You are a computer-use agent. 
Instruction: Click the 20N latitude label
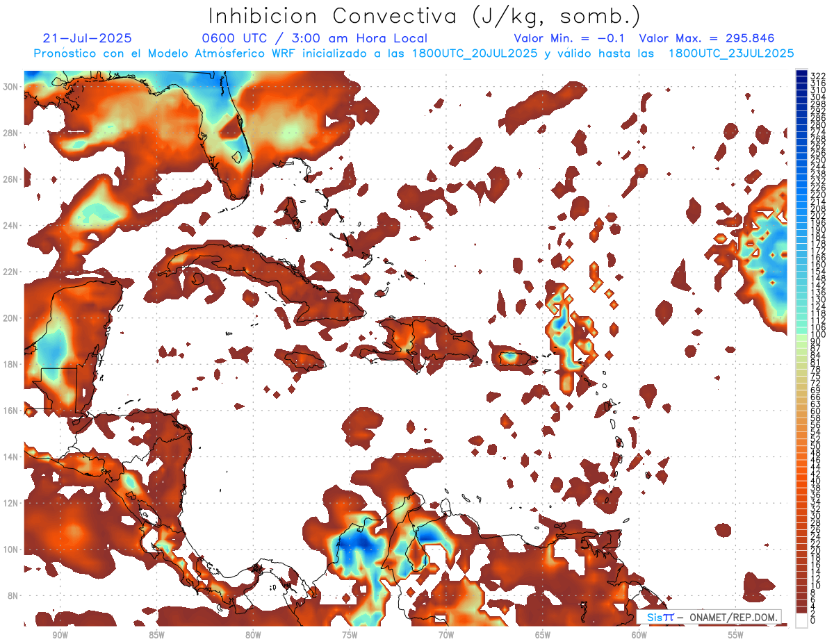tap(11, 317)
